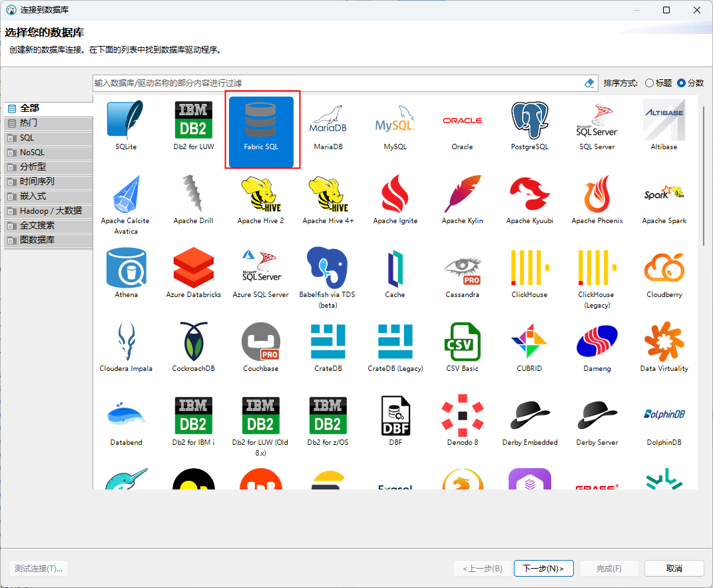The image size is (713, 588).
Task: Switch to the 嵌入式 category
Action: point(48,196)
